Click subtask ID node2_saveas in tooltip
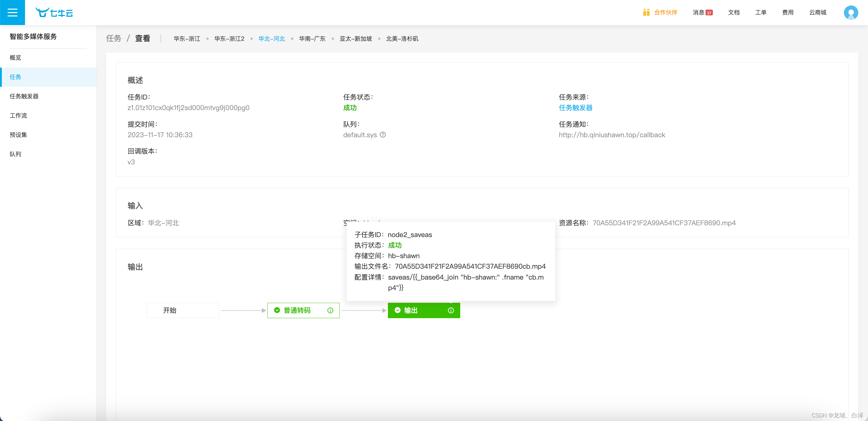 410,235
